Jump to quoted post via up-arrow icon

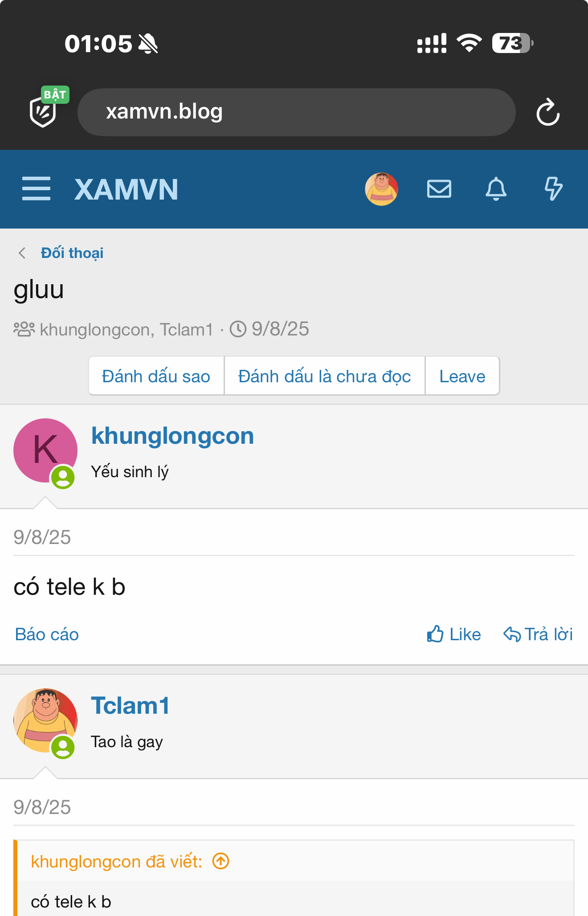[221, 861]
